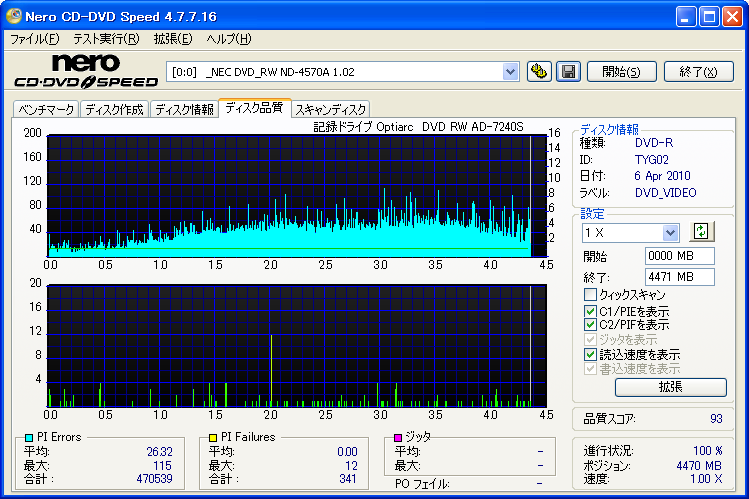The width and height of the screenshot is (749, 499).
Task: Click PI Errors maximum value 115
Action: pyautogui.click(x=162, y=466)
